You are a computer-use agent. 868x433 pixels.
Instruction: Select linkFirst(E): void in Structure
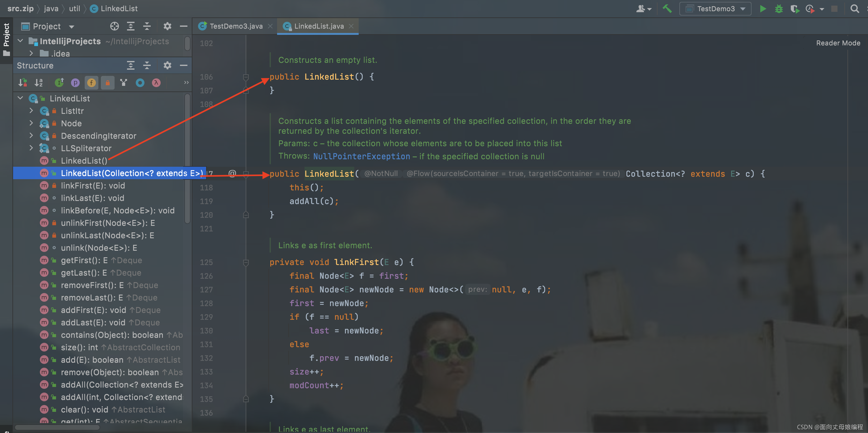coord(93,185)
